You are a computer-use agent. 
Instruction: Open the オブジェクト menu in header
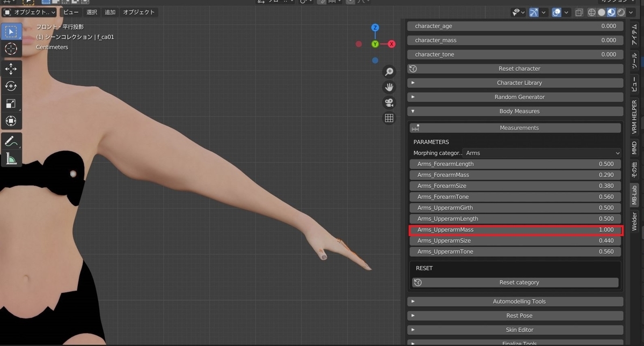138,12
